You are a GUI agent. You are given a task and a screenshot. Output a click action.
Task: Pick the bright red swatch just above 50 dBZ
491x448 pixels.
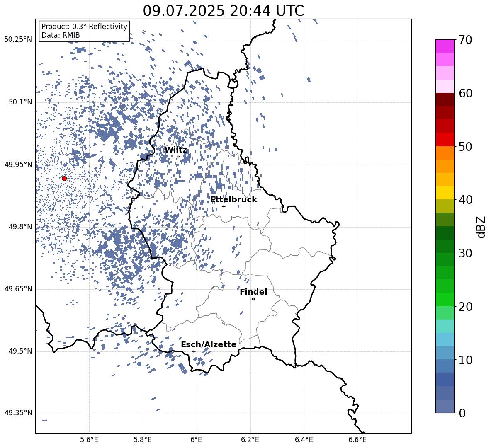(445, 140)
